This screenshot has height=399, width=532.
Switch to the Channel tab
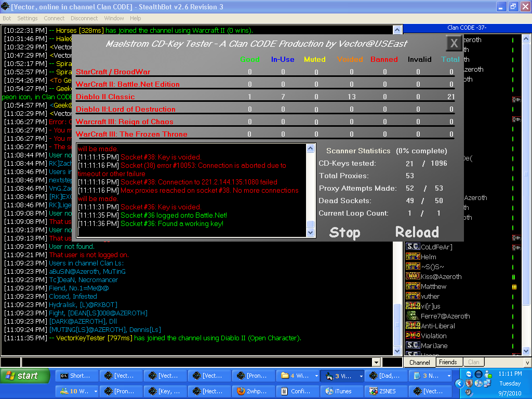pyautogui.click(x=419, y=362)
